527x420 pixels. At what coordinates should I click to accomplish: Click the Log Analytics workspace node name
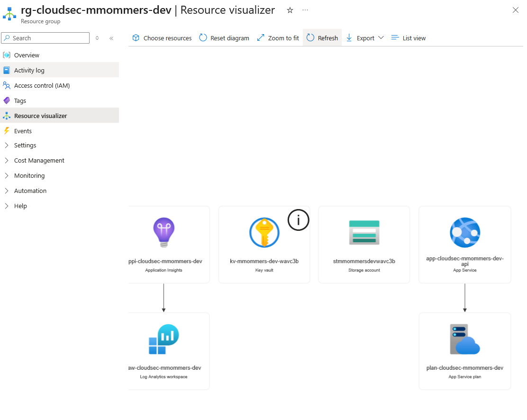(165, 368)
